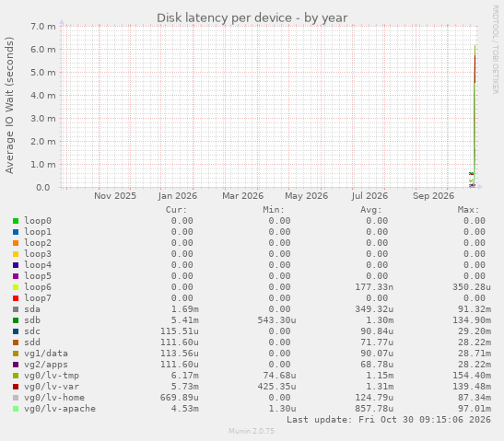Click the 'Min:' column header
504x441 pixels.
[274, 210]
